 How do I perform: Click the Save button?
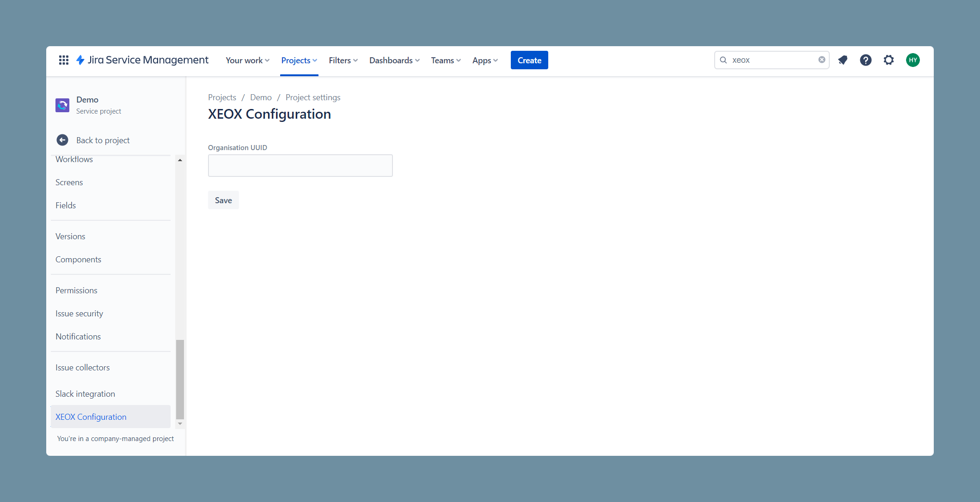click(223, 200)
